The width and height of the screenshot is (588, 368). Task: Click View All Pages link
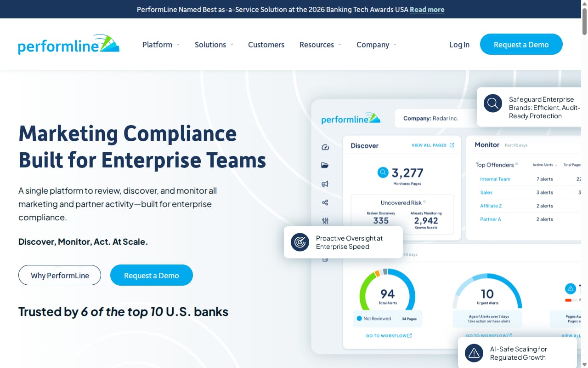click(429, 145)
